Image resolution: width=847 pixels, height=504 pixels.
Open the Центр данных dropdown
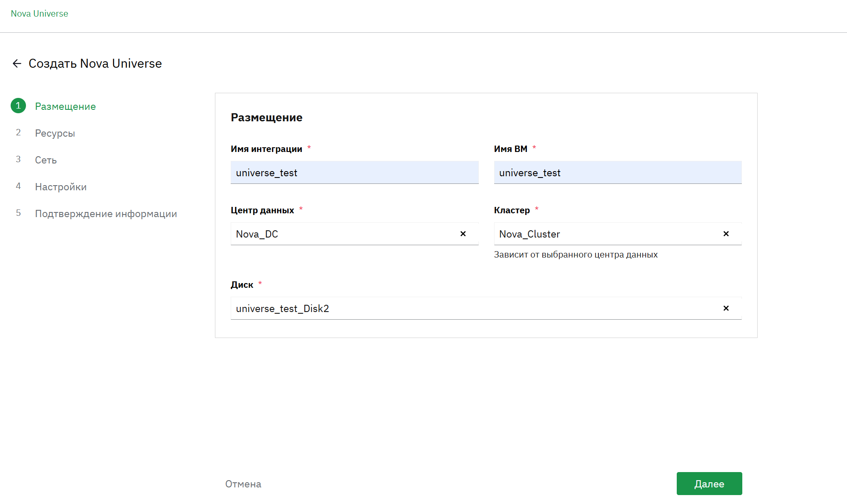[355, 234]
